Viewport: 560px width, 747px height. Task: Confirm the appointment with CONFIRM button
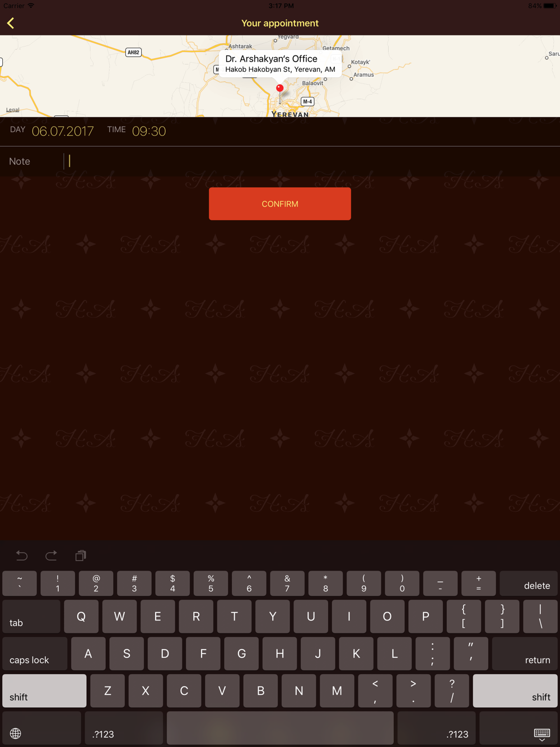click(x=280, y=204)
